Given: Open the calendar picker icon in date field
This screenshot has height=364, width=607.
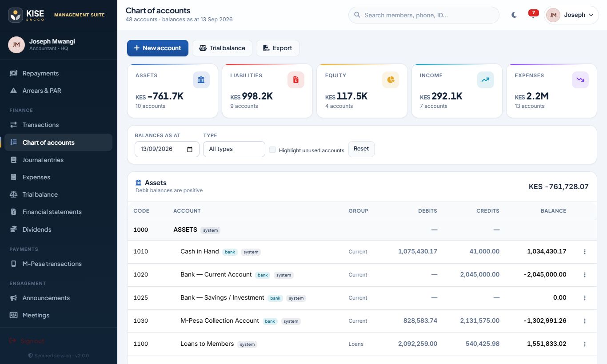Looking at the screenshot, I should coord(190,150).
